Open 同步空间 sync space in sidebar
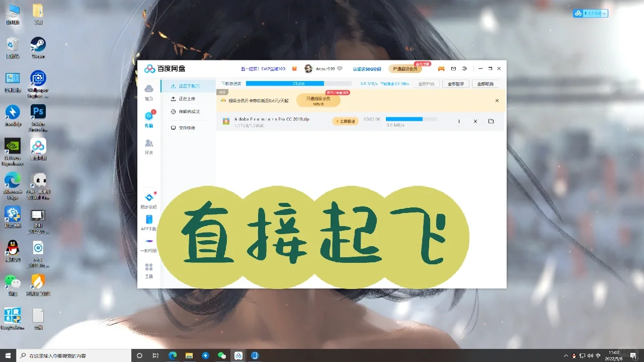Viewport: 644px width, 362px height. (x=149, y=201)
